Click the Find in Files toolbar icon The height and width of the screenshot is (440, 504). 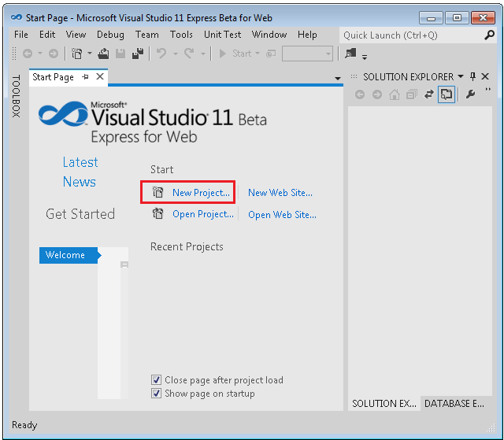[x=350, y=53]
